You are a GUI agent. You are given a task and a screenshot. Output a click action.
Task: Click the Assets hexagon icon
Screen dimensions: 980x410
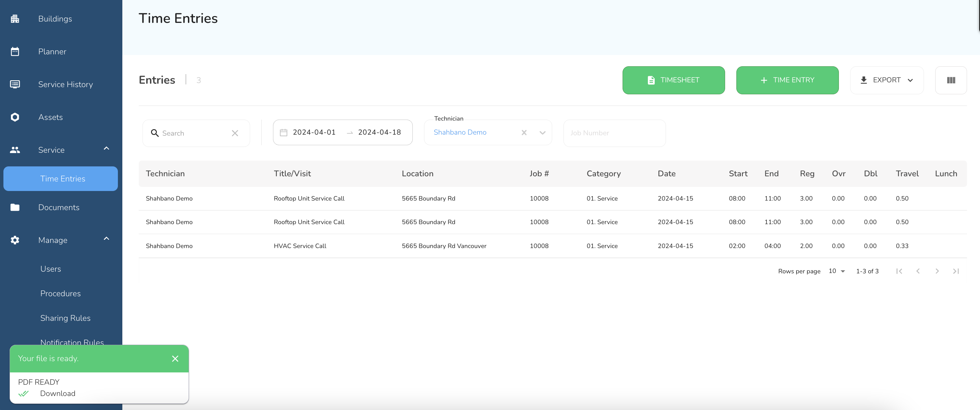coord(15,117)
